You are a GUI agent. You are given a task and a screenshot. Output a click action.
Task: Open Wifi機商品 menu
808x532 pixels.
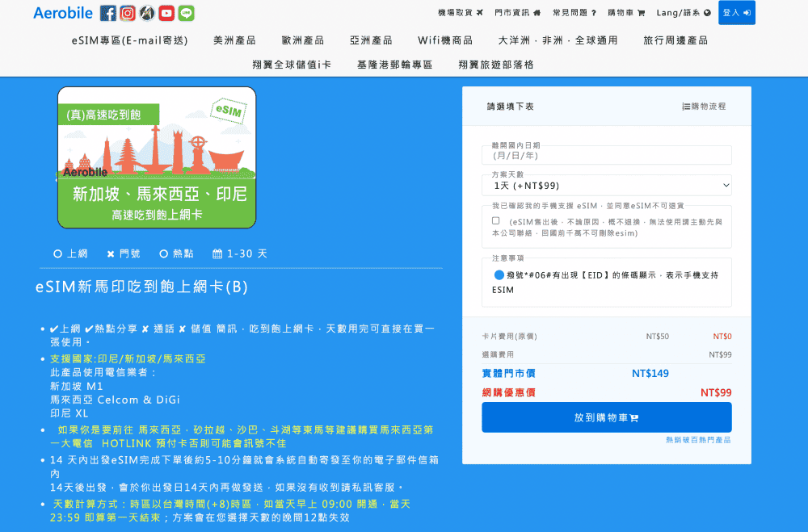tap(445, 40)
